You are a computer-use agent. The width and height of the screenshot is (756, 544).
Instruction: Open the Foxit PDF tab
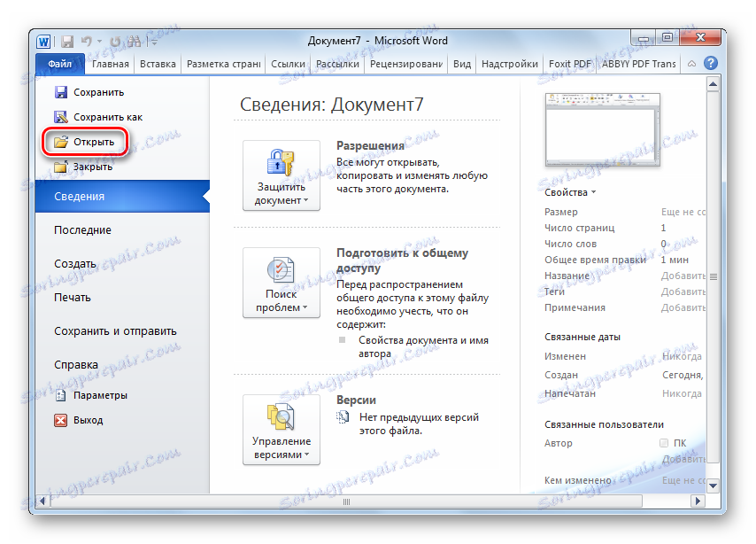569,64
